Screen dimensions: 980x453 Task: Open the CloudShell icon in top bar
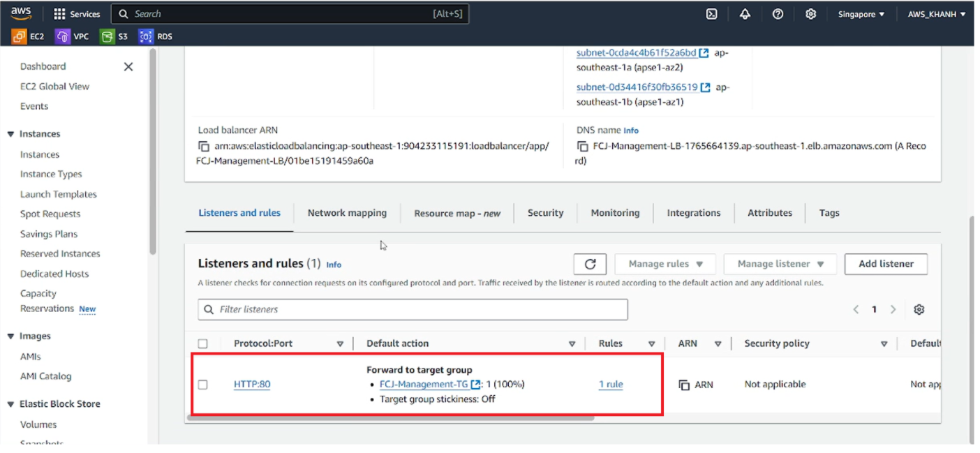click(x=711, y=14)
